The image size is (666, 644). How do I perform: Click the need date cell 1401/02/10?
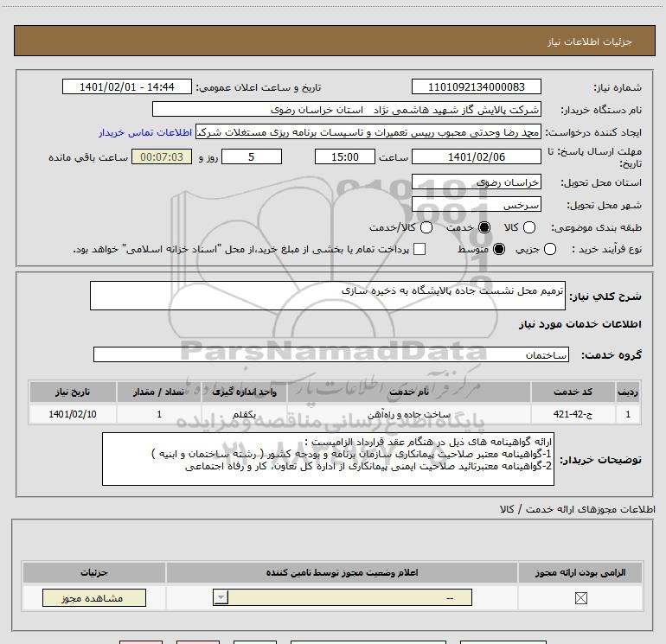73,414
